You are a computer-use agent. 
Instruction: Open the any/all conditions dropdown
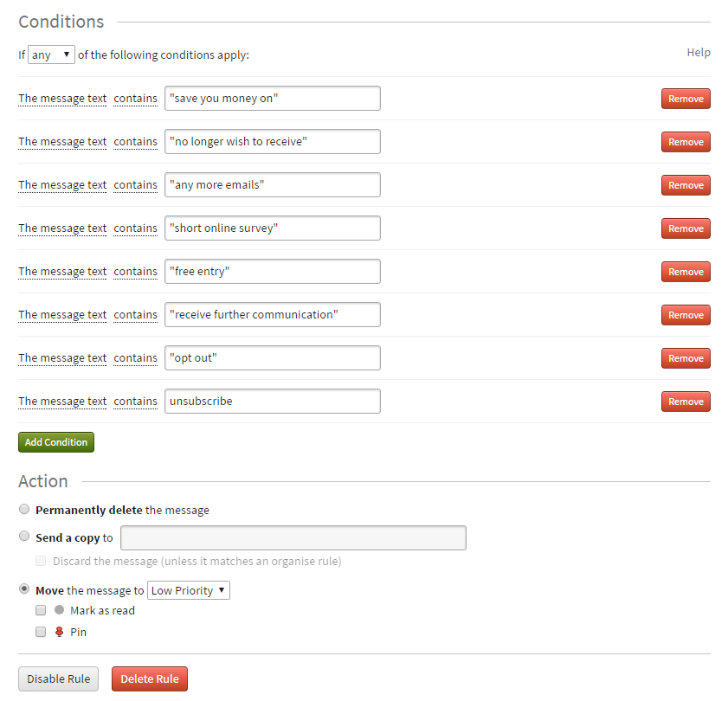point(51,55)
